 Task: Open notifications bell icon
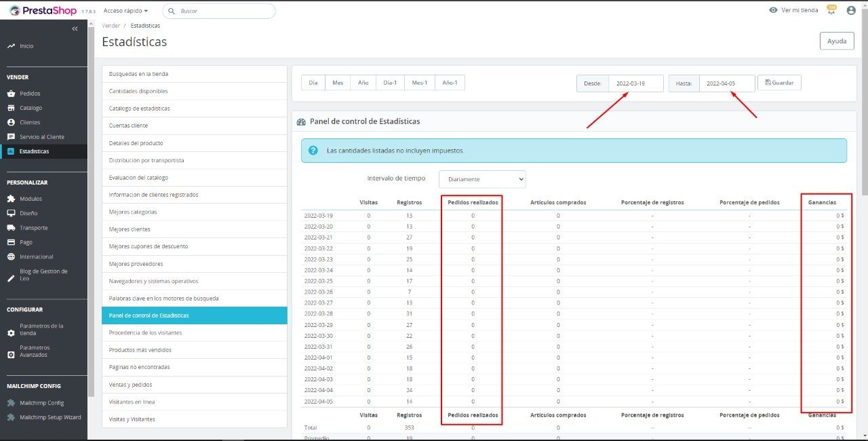click(831, 10)
